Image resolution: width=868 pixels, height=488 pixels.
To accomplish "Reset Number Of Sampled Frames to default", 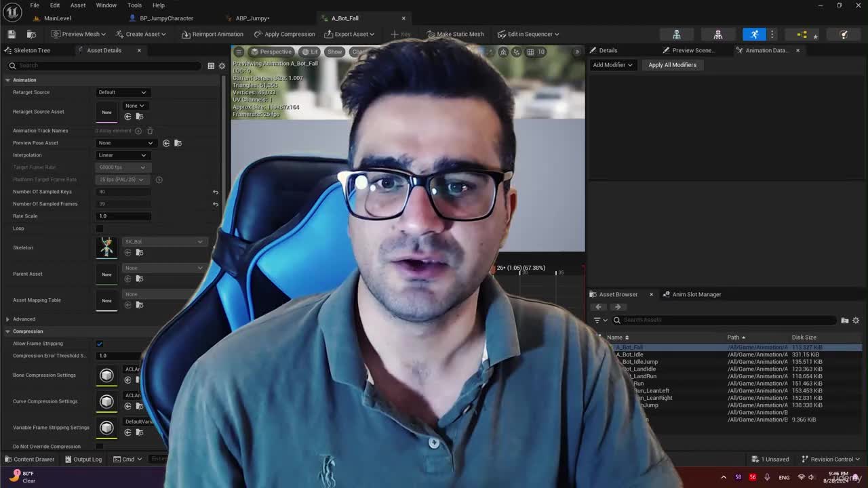I will click(216, 204).
